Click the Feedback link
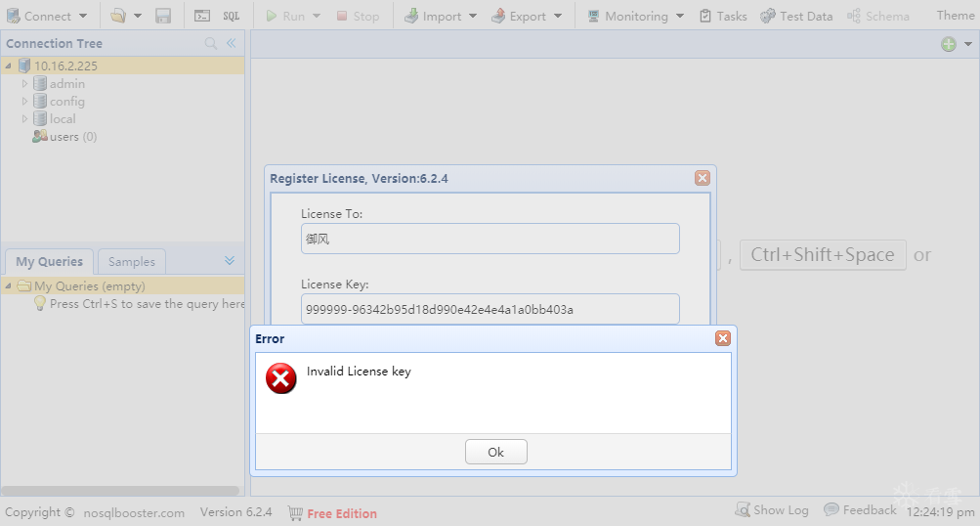 pyautogui.click(x=860, y=509)
